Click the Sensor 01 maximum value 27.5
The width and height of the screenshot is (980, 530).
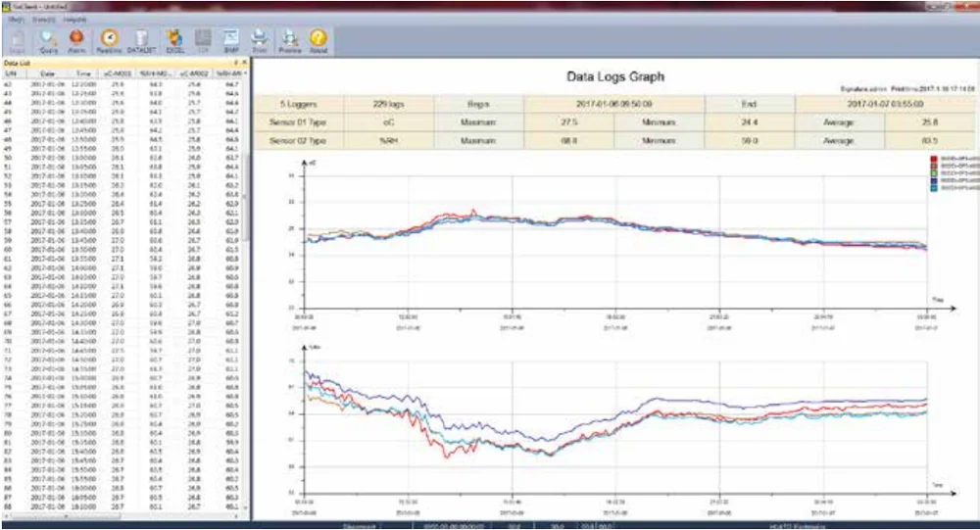(568, 122)
